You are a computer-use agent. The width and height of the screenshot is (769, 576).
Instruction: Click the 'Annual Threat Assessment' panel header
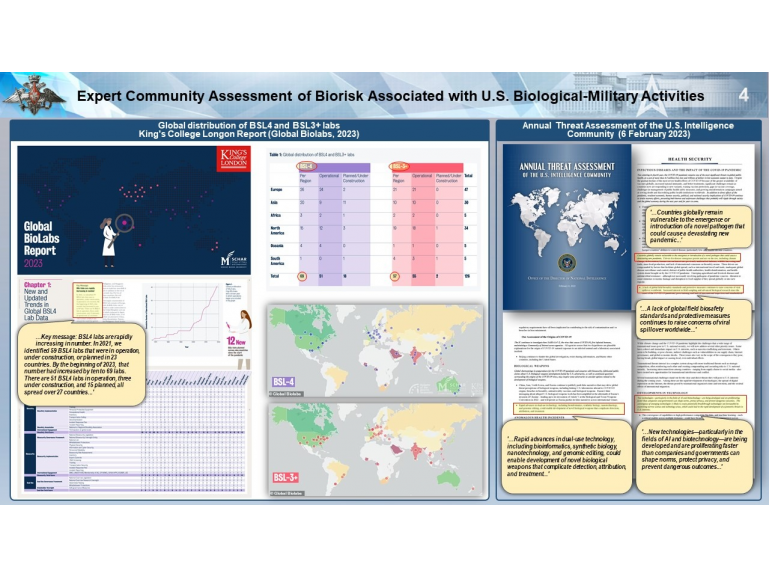[x=628, y=130]
